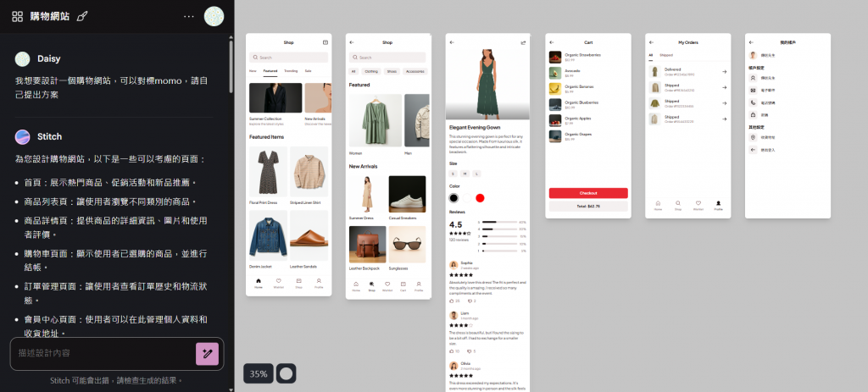868x392 pixels.
Task: Open the grid menu icon beside 購物網站
Action: tap(17, 17)
